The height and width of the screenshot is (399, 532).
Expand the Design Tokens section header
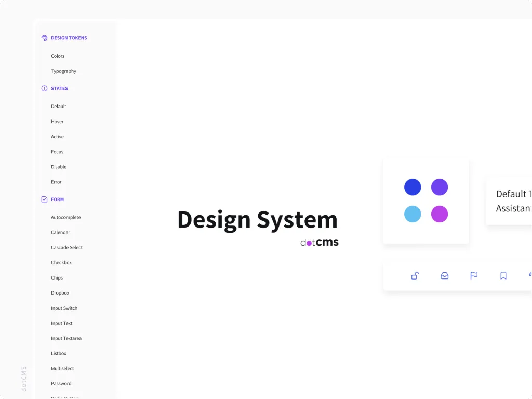coord(69,38)
